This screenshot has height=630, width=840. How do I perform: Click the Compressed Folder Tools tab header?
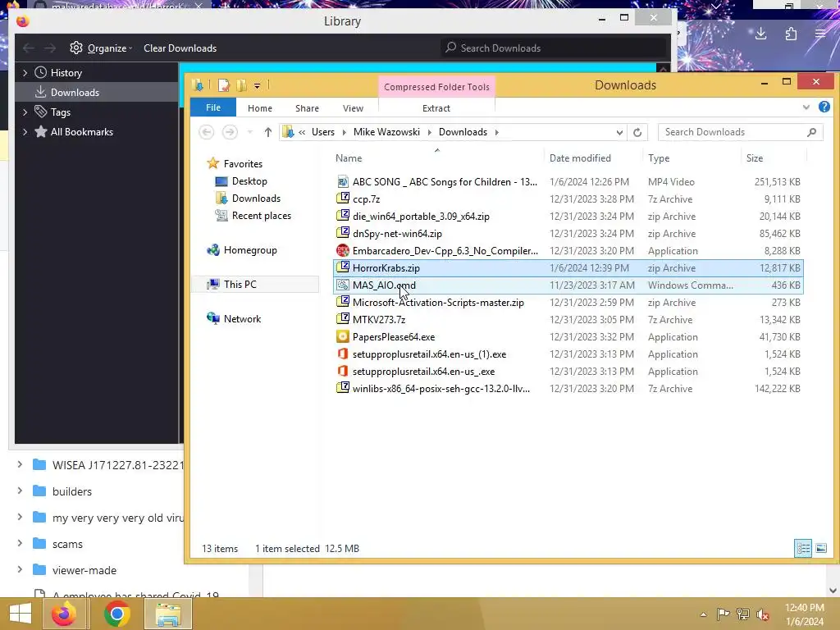(436, 87)
